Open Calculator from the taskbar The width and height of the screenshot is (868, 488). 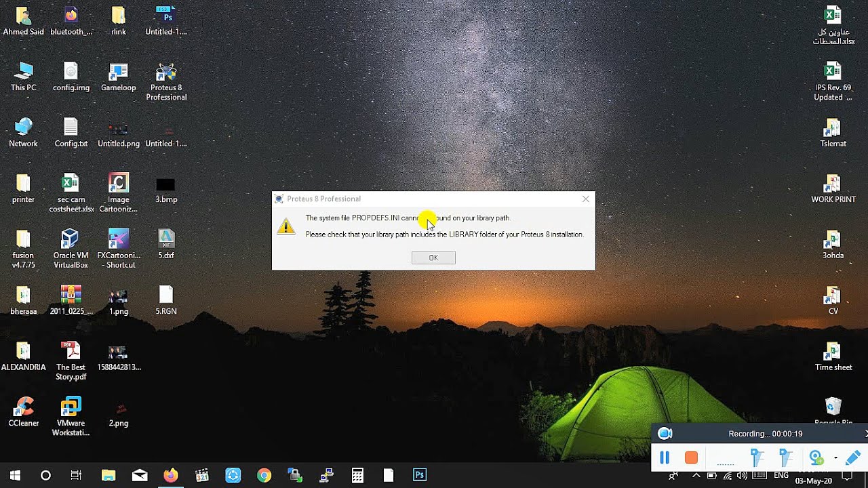[357, 475]
